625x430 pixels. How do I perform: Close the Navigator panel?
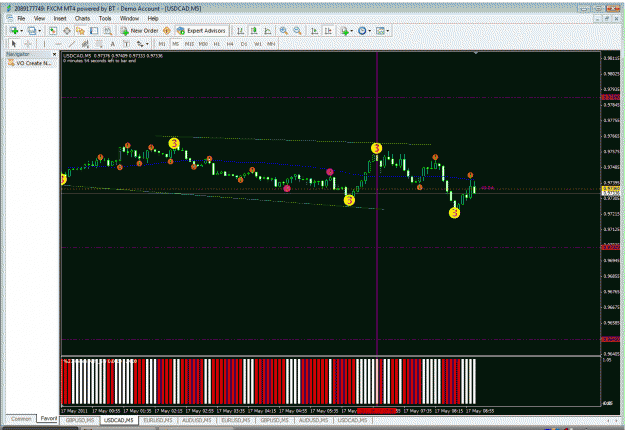(55, 54)
